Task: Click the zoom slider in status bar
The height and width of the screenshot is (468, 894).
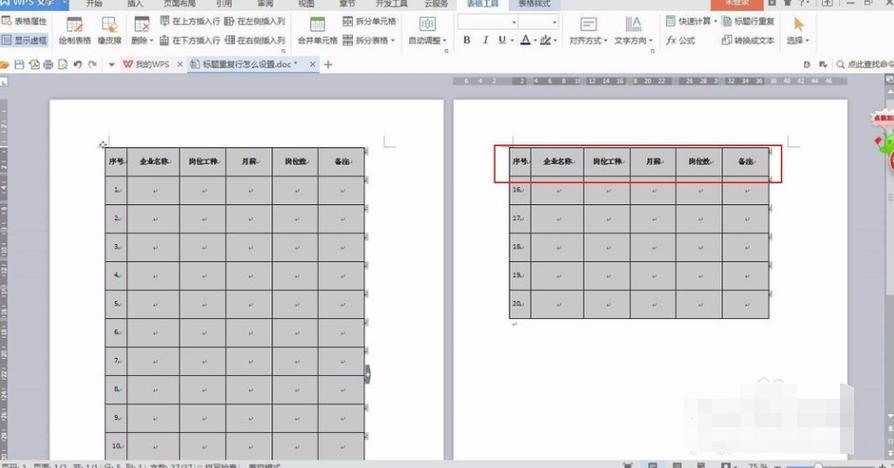Action: click(818, 466)
